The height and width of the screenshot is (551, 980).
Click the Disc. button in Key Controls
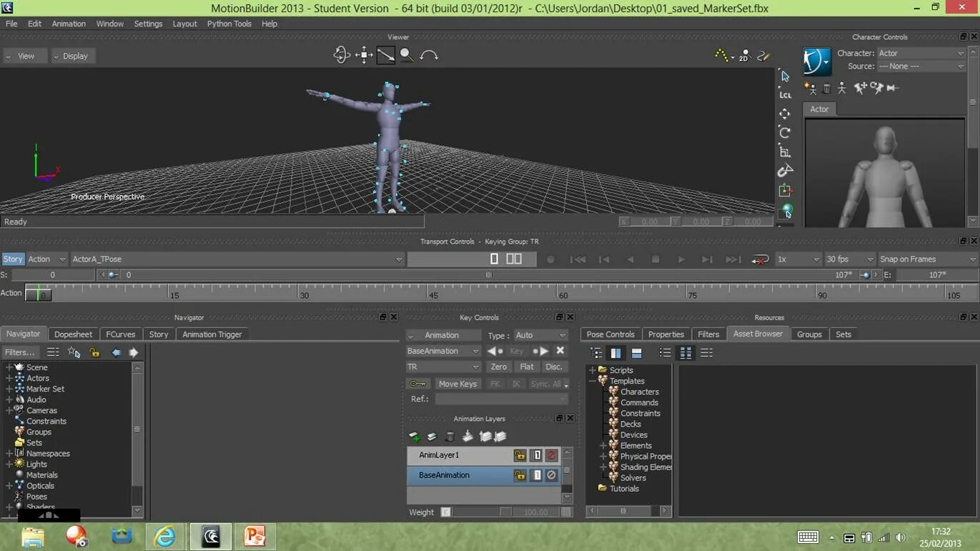click(x=554, y=367)
